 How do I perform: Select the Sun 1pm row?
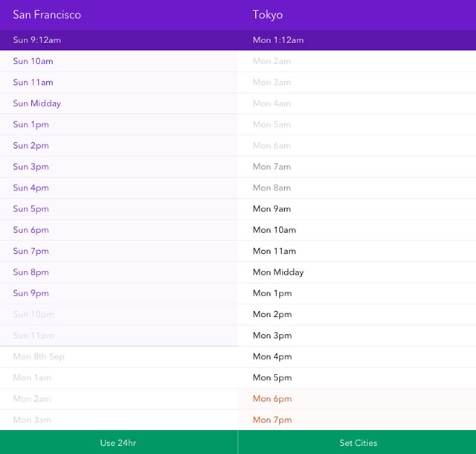coord(119,124)
